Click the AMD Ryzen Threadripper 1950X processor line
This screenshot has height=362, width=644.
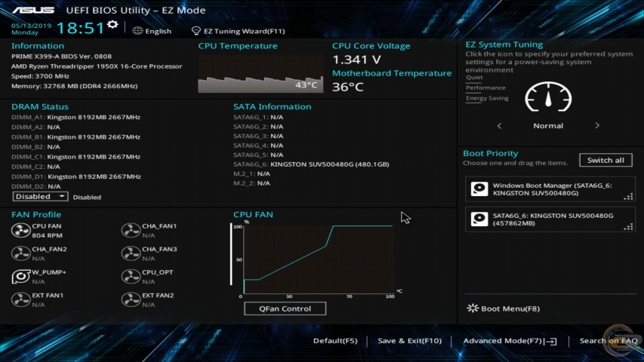pyautogui.click(x=97, y=66)
